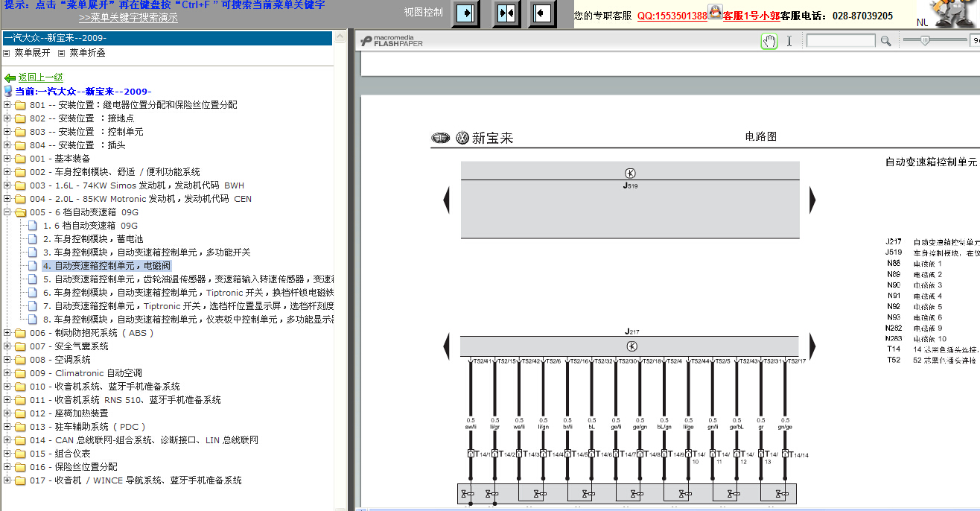Open item 6. Tiptronic 开关,换档杆锁电磁铁
The height and width of the screenshot is (511, 980).
pos(188,293)
